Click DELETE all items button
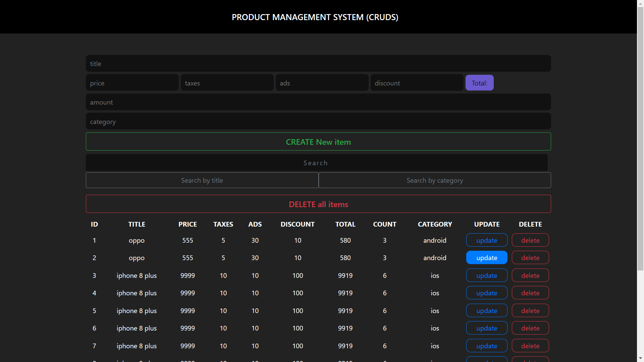This screenshot has width=644, height=362. pyautogui.click(x=318, y=204)
